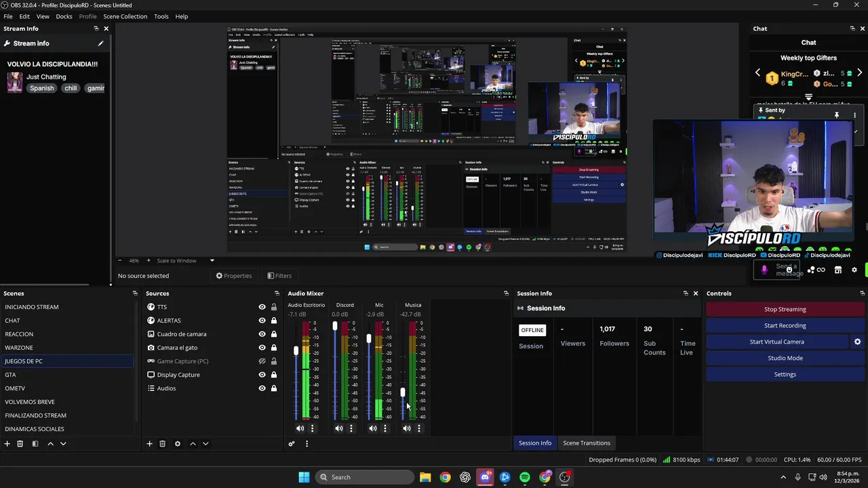The width and height of the screenshot is (868, 488).
Task: Open OBS Settings from Controls
Action: 785,374
